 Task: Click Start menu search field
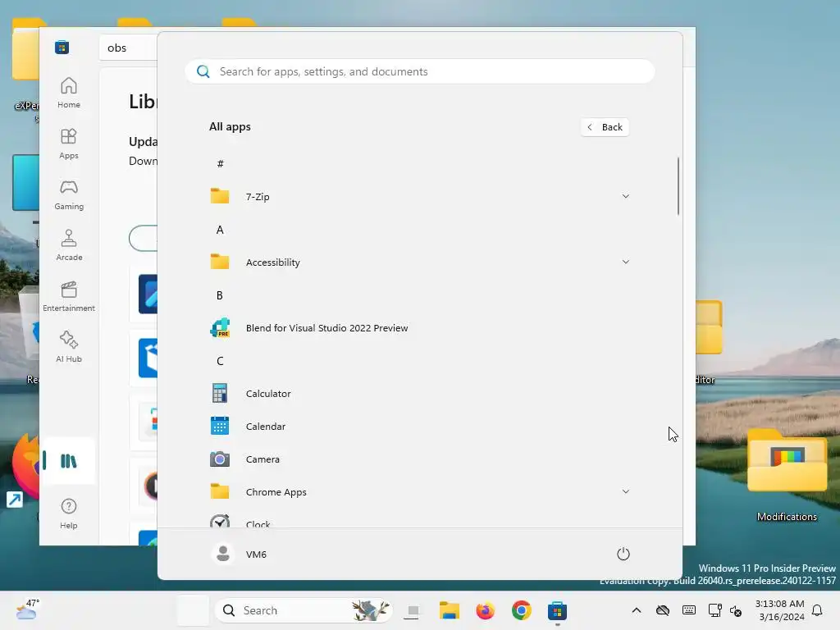419,71
